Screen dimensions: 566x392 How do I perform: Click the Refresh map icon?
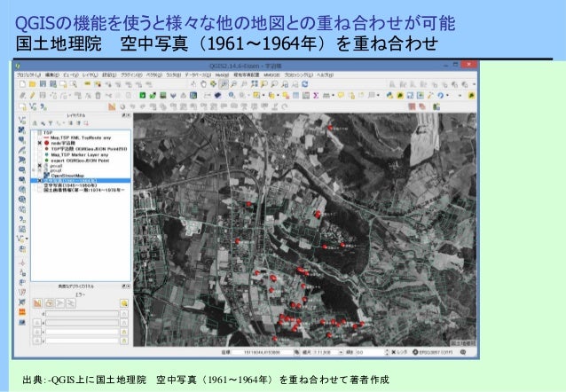click(305, 84)
